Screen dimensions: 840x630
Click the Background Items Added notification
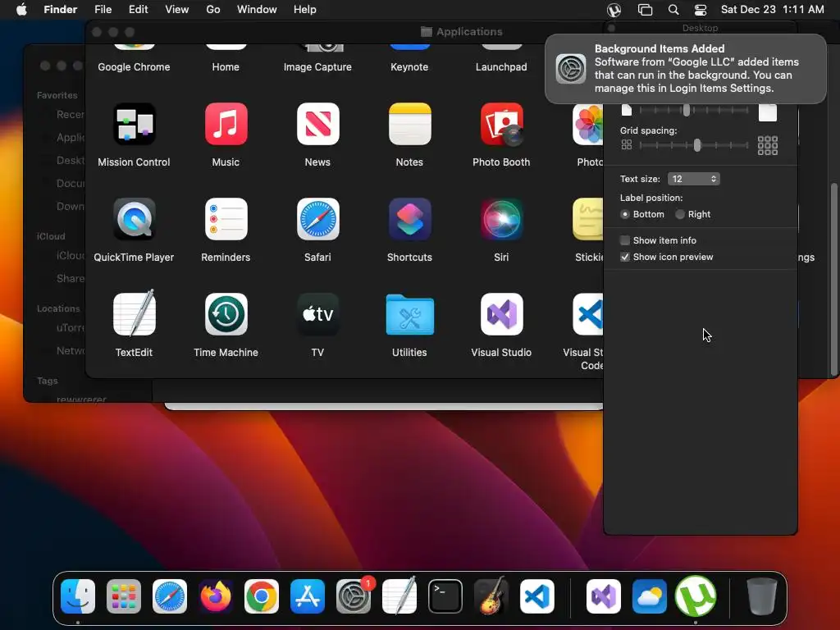(685, 69)
